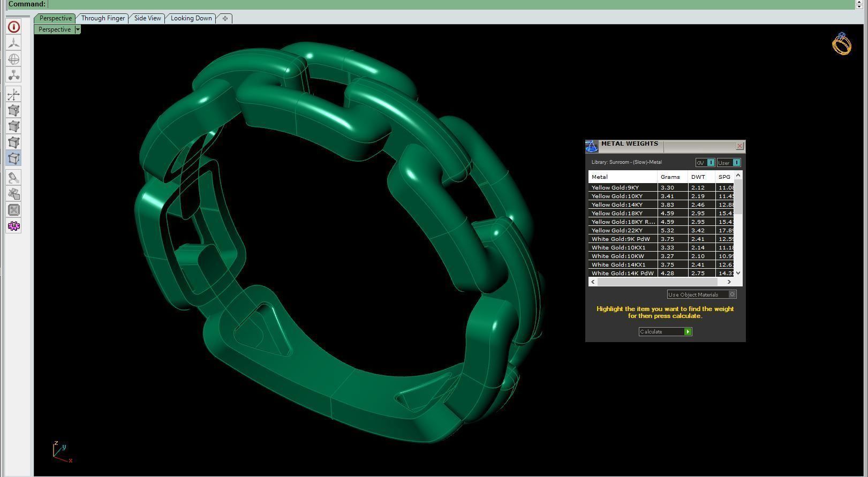Switch to the Side View tab

[147, 18]
